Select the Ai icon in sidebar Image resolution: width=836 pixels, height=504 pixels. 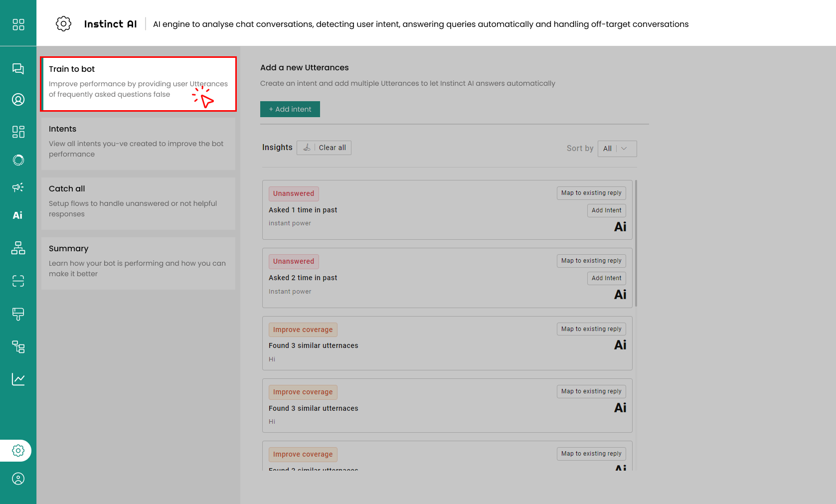pyautogui.click(x=18, y=215)
